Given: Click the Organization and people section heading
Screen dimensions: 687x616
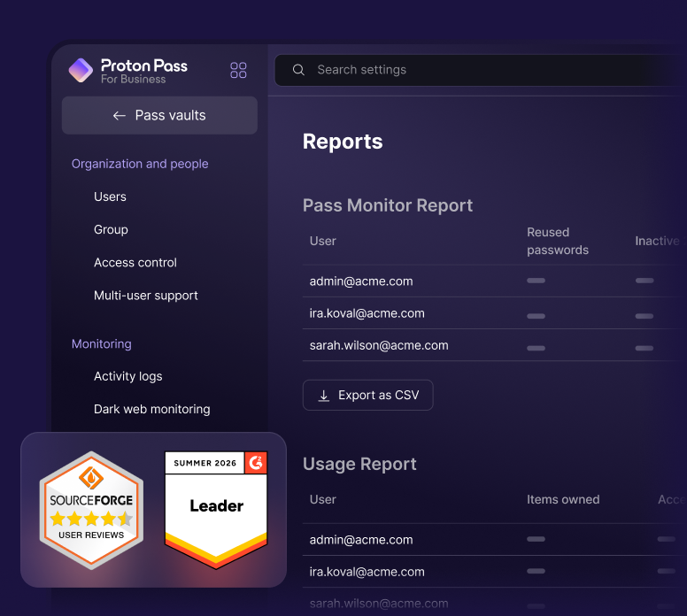Looking at the screenshot, I should [140, 164].
